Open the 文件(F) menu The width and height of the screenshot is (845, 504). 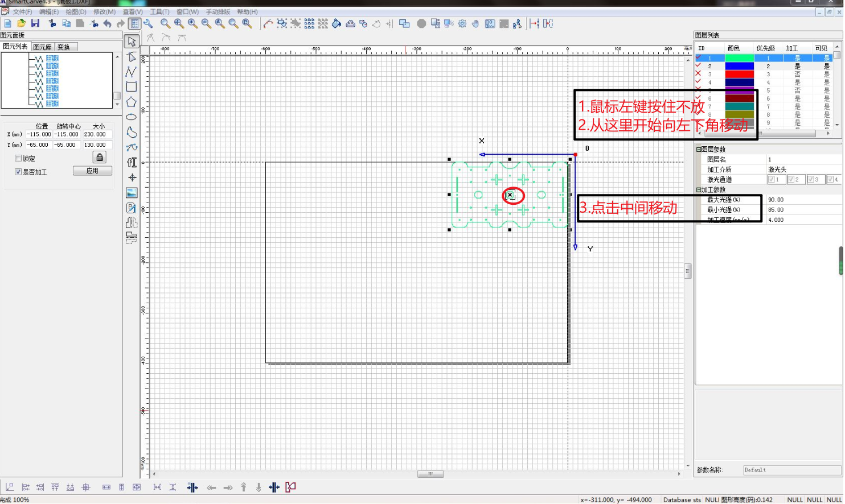[x=22, y=12]
